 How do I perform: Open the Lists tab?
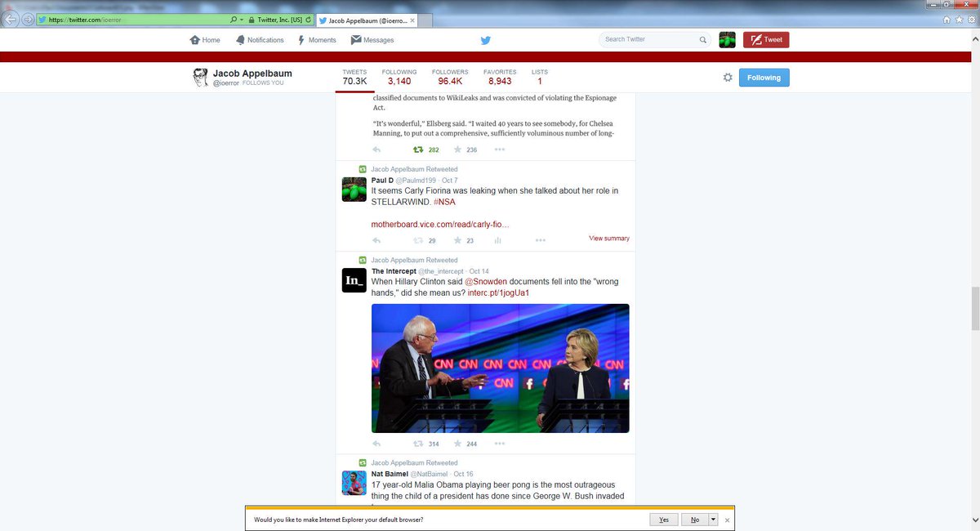(540, 77)
